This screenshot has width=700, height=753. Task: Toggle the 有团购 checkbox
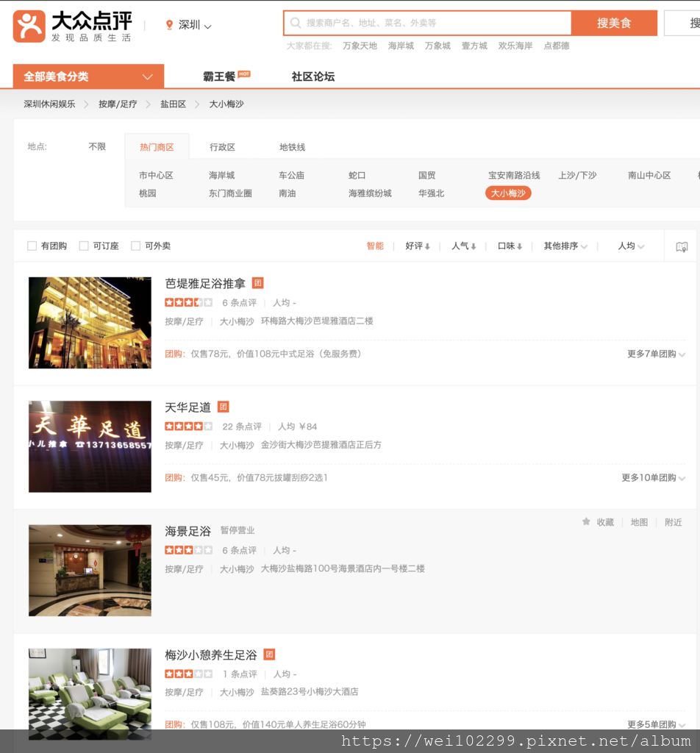32,246
